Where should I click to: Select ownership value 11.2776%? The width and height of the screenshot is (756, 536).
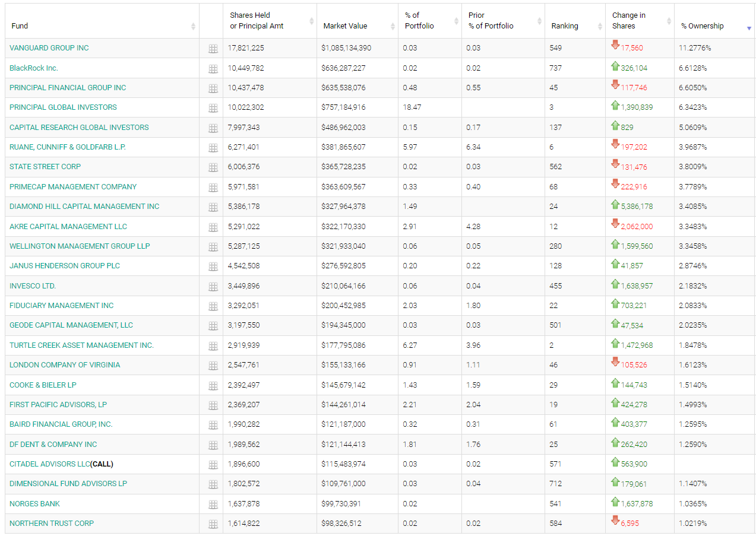695,48
